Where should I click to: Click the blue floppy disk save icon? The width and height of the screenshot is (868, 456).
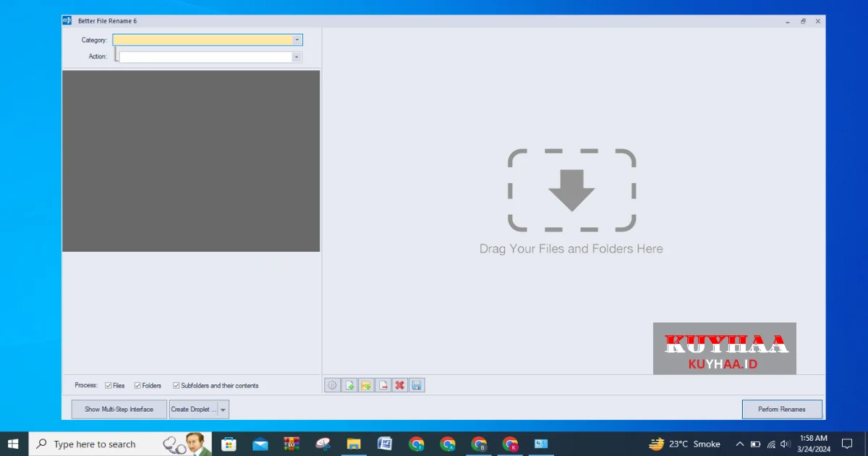[x=417, y=385]
